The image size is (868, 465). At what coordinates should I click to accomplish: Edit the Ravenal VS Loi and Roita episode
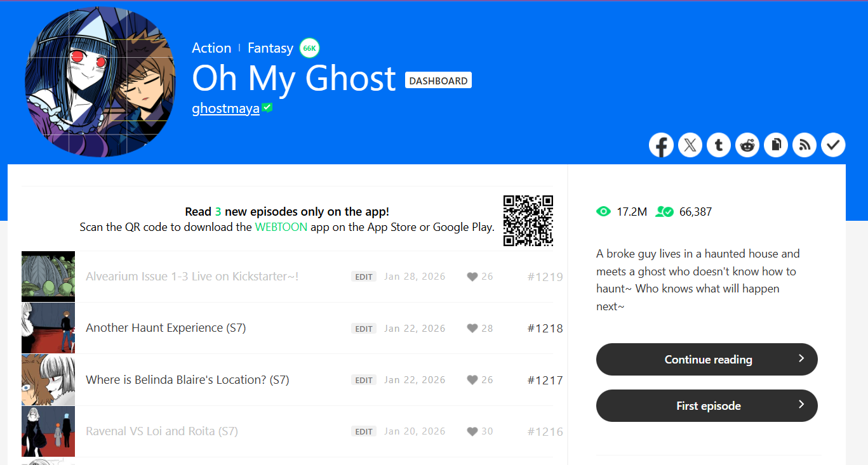(x=364, y=431)
